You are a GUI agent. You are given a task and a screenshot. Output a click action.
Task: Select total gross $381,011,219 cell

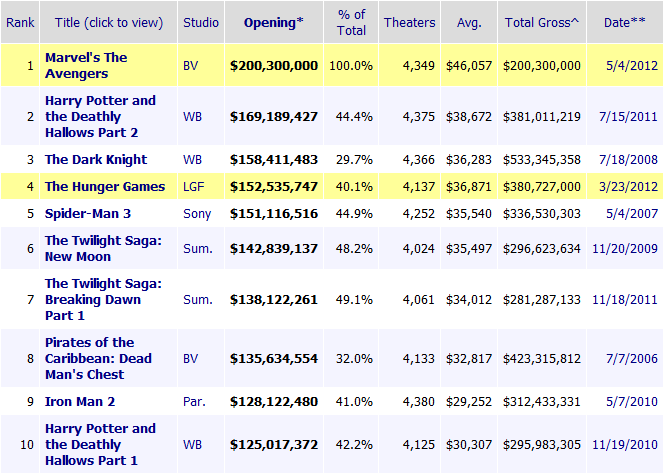pos(542,116)
